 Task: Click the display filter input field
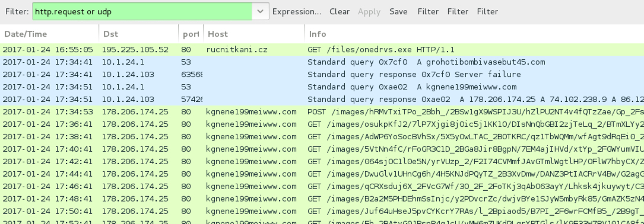pos(142,11)
